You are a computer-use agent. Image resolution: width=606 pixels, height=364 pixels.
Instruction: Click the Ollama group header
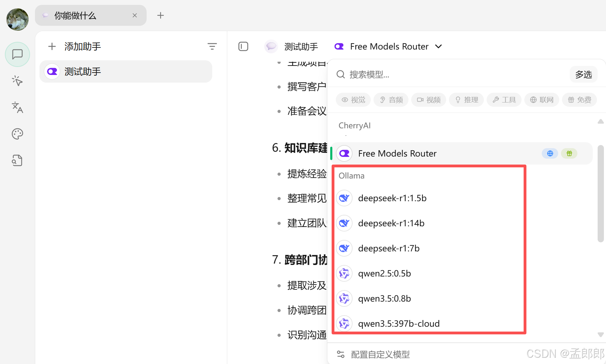352,176
